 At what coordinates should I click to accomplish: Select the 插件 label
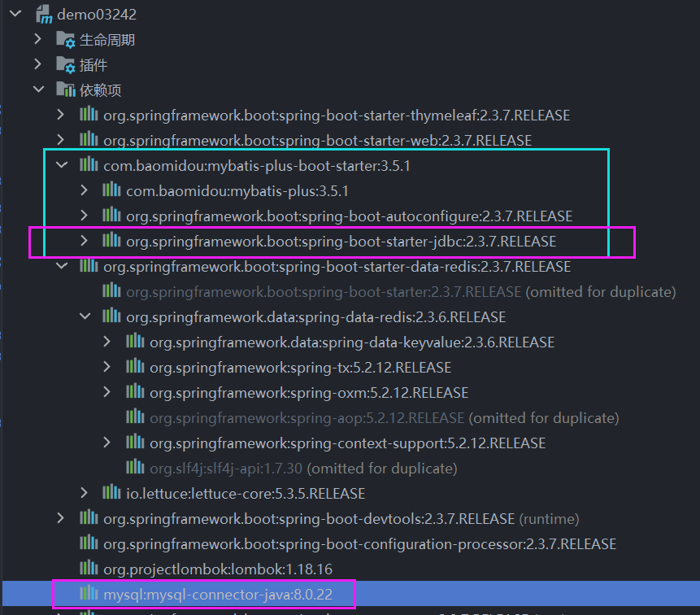[93, 66]
